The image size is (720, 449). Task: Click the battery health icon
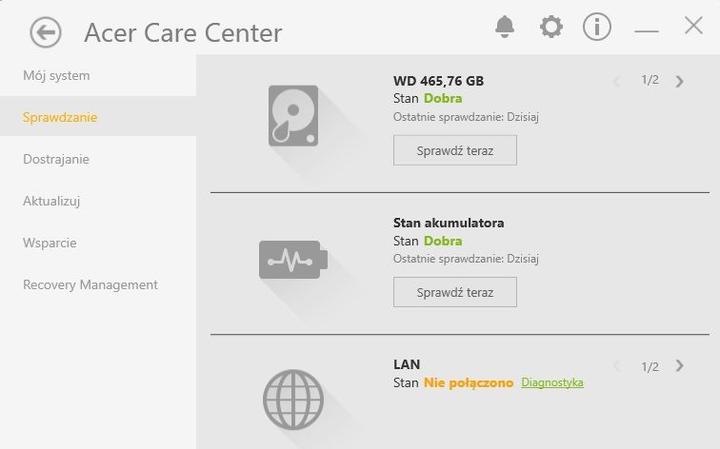tap(293, 259)
